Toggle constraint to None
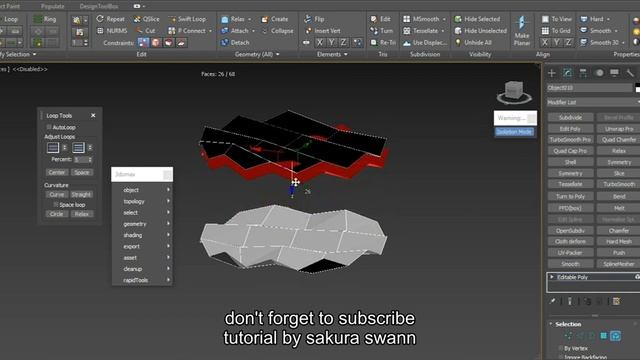 [143, 42]
